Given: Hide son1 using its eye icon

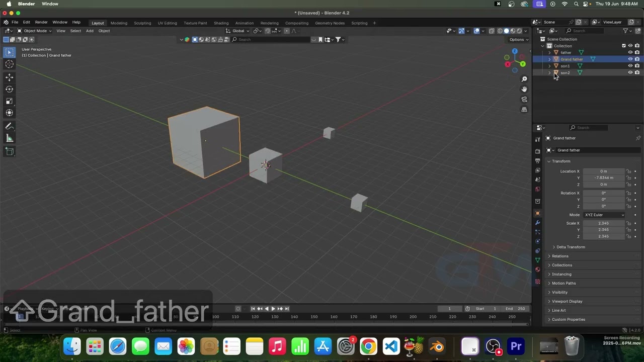Looking at the screenshot, I should coord(630,66).
